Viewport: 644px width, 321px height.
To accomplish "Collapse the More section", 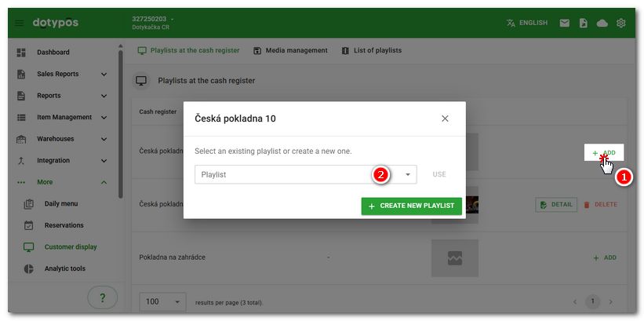I will pyautogui.click(x=104, y=182).
